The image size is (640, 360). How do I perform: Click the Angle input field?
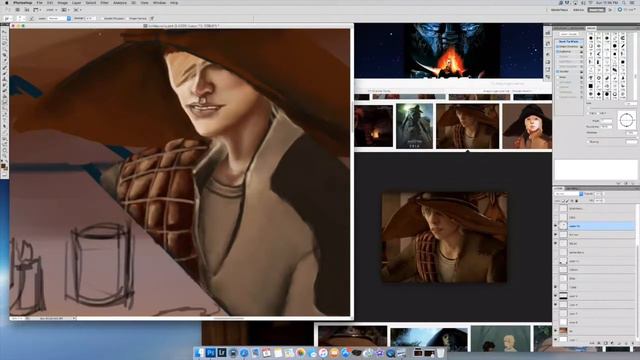(607, 121)
